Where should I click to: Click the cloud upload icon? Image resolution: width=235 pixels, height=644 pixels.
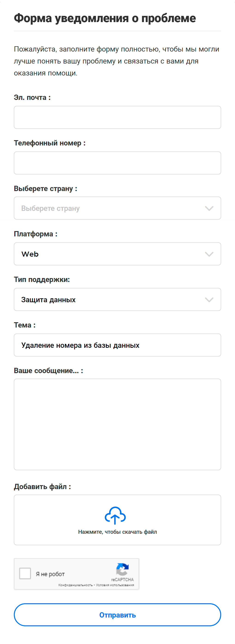pos(115,515)
